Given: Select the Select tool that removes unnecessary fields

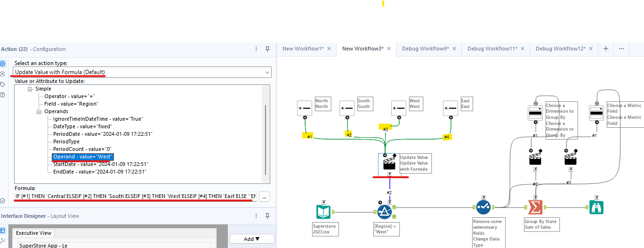Looking at the screenshot, I should (483, 207).
